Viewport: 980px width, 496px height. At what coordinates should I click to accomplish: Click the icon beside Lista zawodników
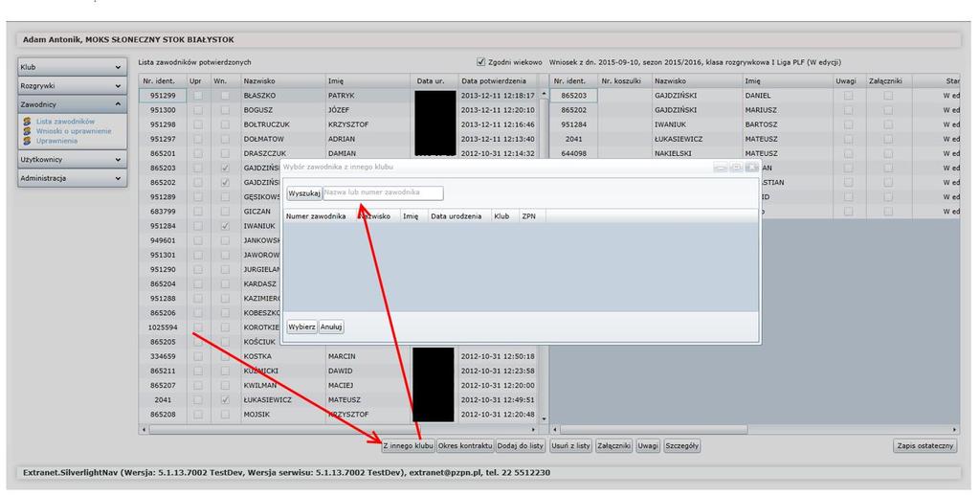27,122
